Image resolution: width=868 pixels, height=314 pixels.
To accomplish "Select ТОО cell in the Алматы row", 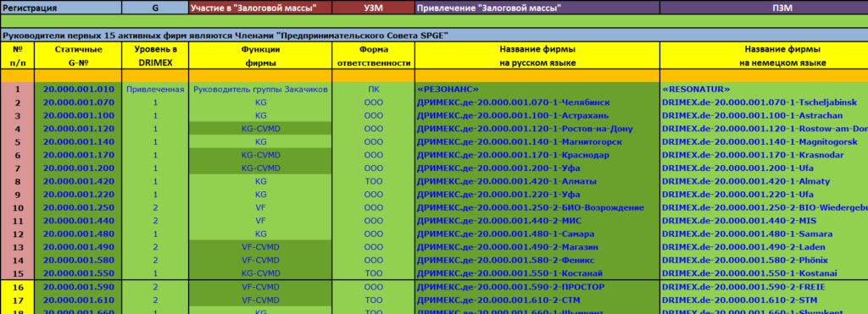I will pyautogui.click(x=373, y=181).
